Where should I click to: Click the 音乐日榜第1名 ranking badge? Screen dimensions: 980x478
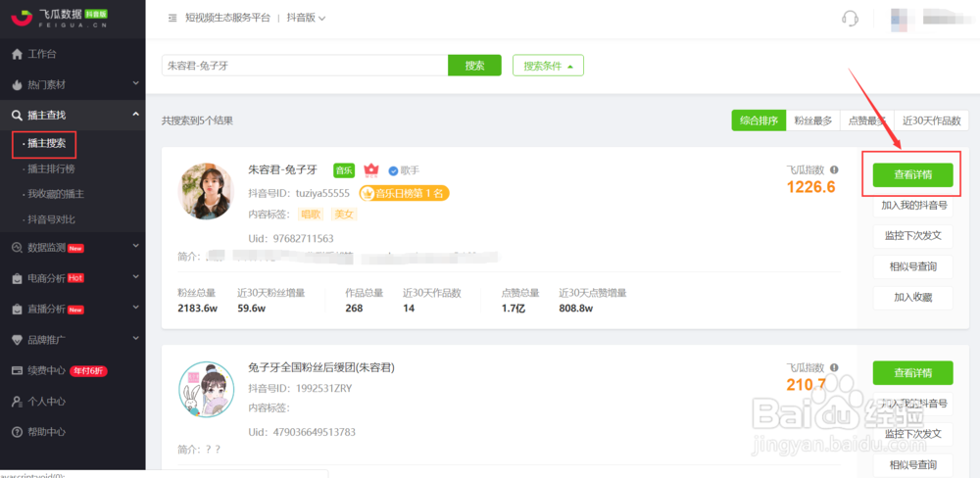405,194
